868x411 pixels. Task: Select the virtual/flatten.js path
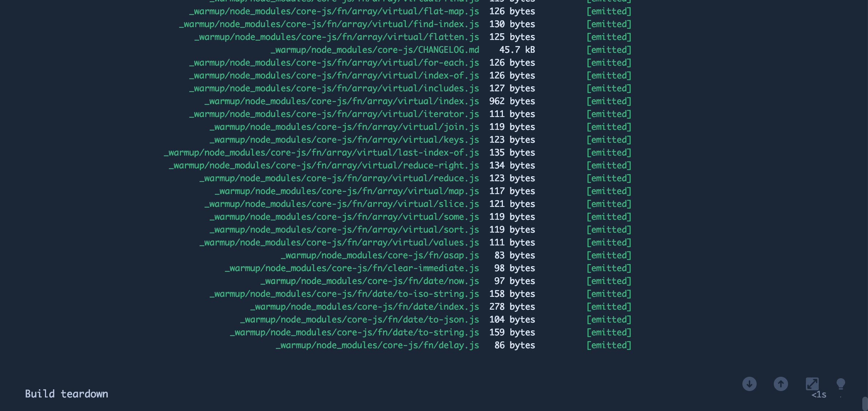337,37
